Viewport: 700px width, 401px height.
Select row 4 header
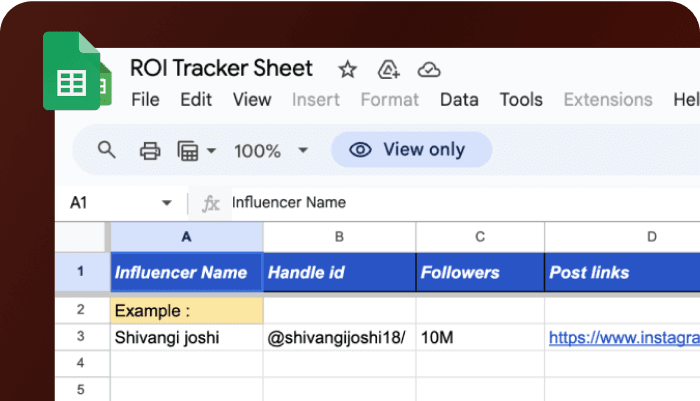click(81, 363)
